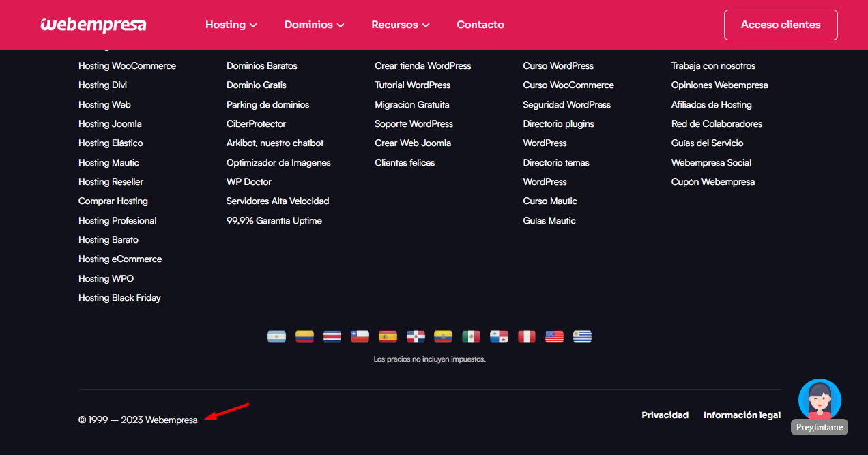Open Opiniones Webempresa link
This screenshot has width=868, height=455.
click(x=720, y=85)
